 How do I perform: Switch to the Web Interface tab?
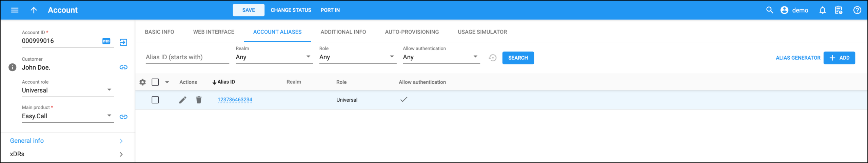coord(214,32)
